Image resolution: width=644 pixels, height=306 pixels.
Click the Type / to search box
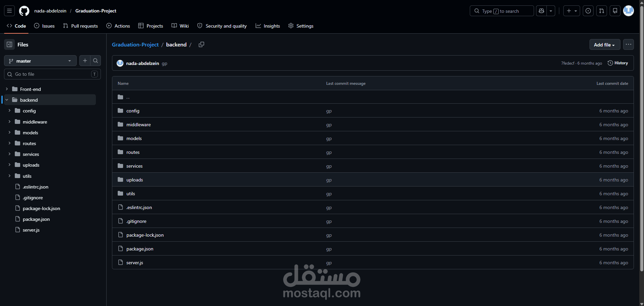502,11
